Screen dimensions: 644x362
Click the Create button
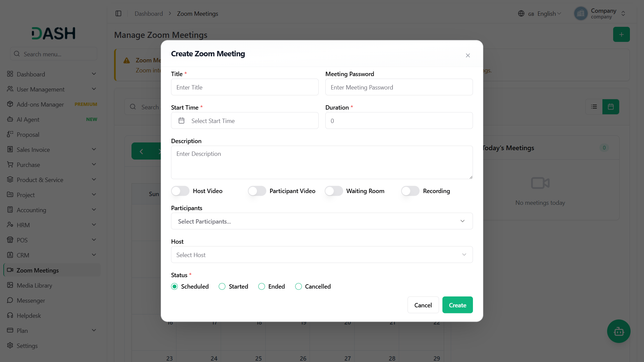click(x=458, y=305)
